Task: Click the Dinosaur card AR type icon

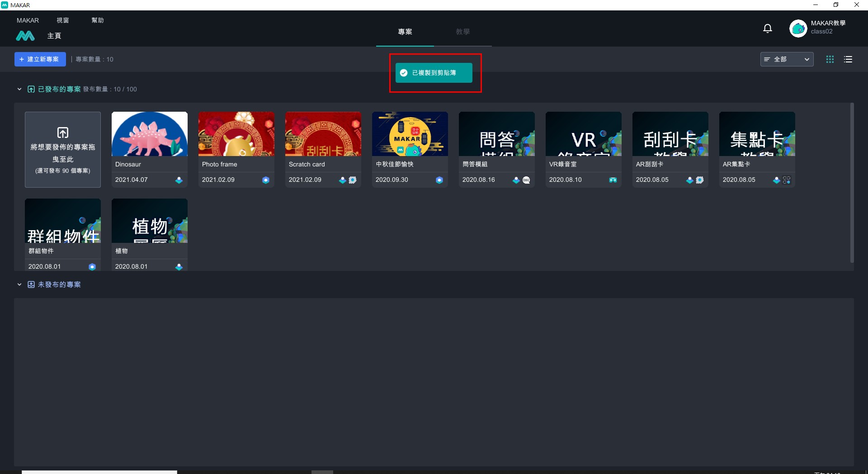Action: tap(179, 180)
